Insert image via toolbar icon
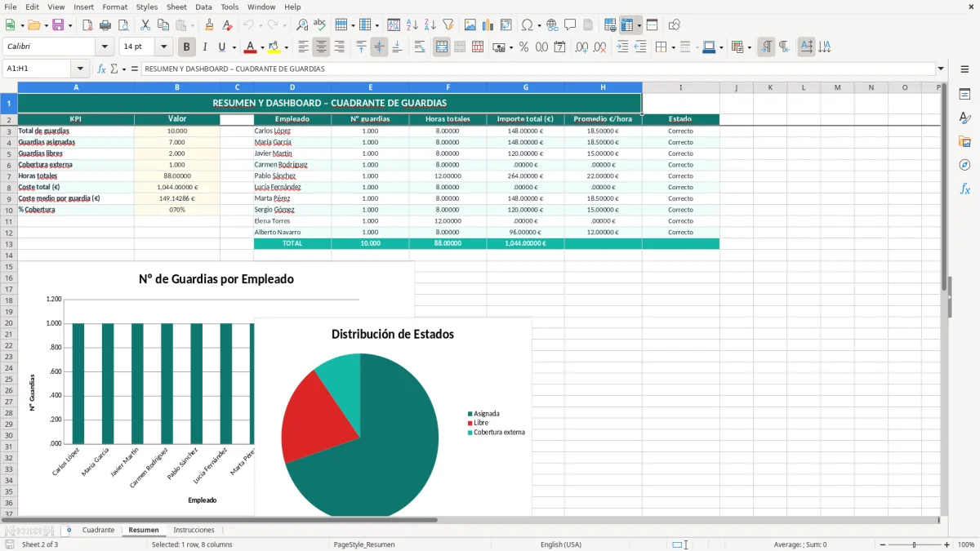Viewport: 980px width, 551px height. (470, 25)
